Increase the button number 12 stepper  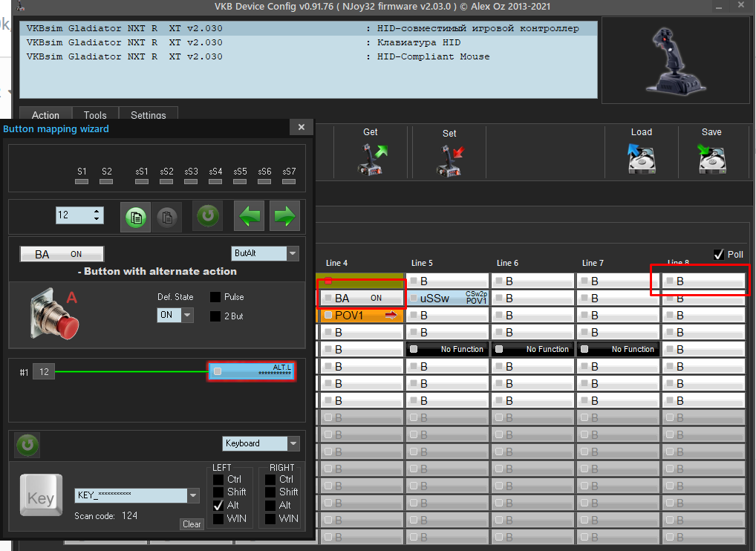click(97, 211)
